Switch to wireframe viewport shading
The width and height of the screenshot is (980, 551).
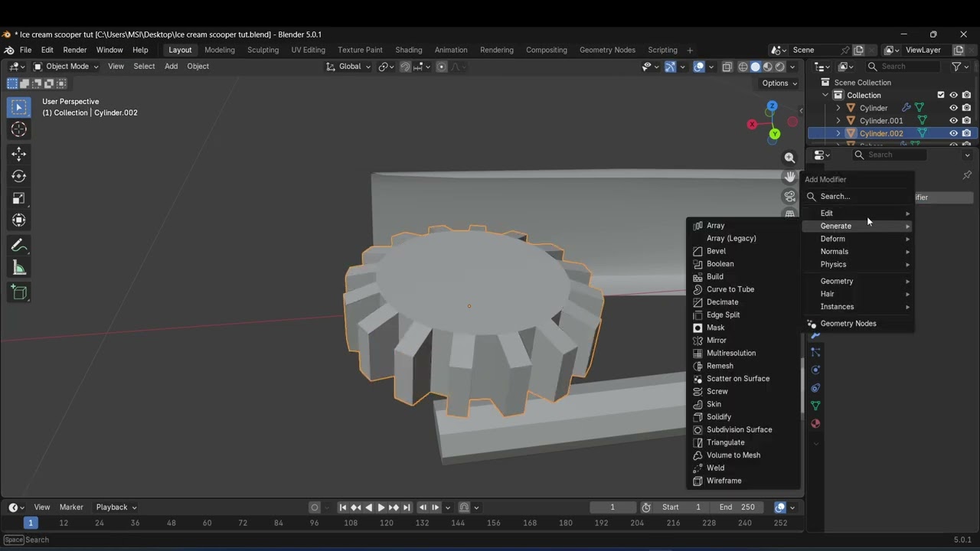coord(743,67)
